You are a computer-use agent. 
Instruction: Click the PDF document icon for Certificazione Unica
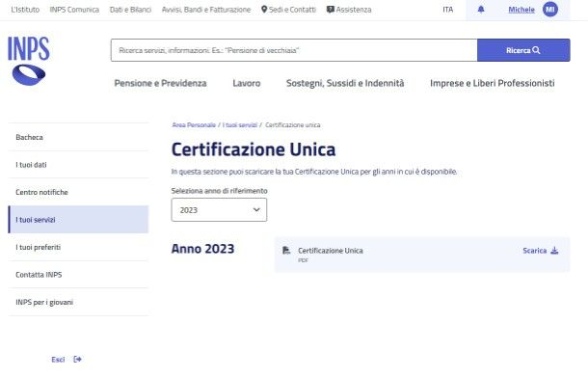pos(286,250)
